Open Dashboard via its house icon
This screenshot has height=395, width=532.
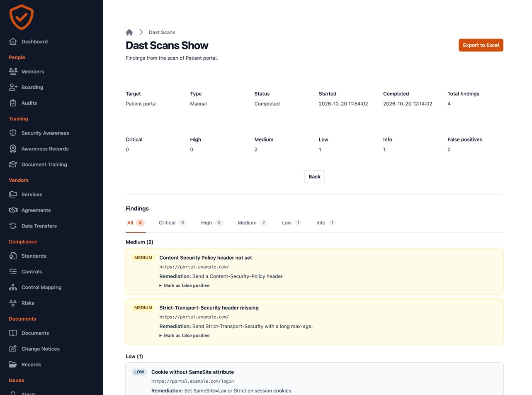13,41
